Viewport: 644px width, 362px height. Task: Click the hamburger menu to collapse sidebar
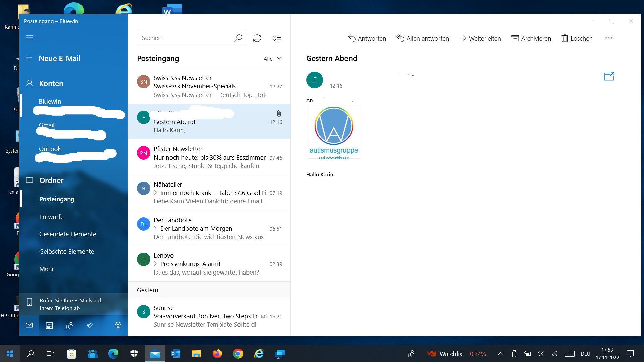[x=29, y=38]
